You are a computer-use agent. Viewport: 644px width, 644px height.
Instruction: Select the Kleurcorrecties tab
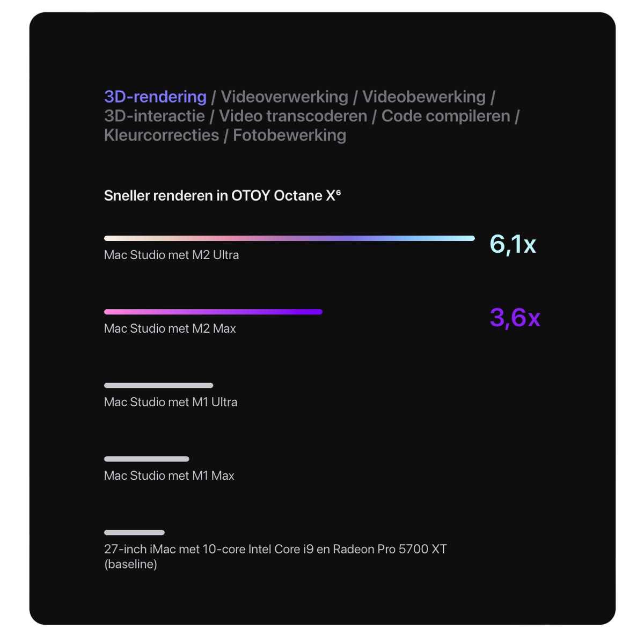[x=162, y=135]
